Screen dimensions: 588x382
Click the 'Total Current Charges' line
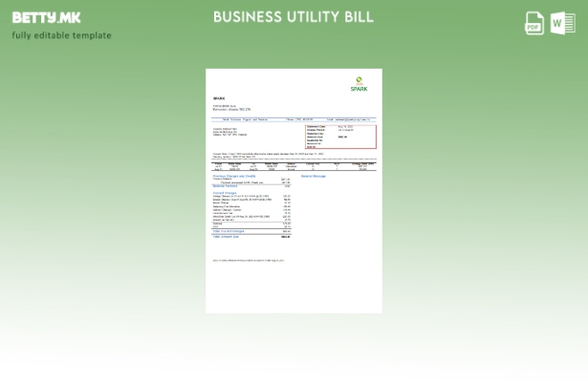pyautogui.click(x=229, y=231)
